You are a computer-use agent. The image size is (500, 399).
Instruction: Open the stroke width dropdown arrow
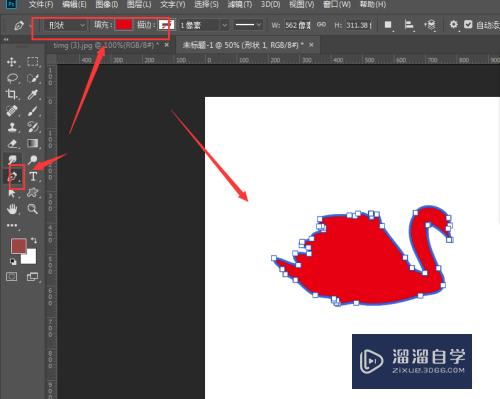(225, 25)
